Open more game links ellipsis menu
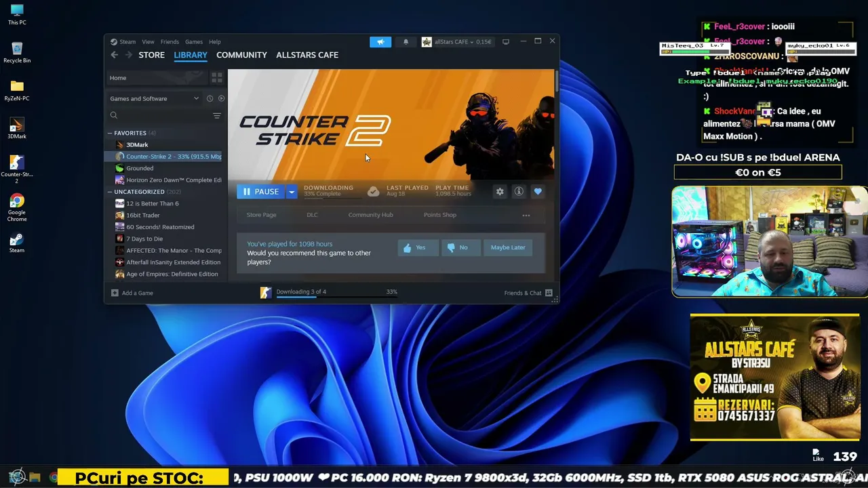Image resolution: width=868 pixels, height=488 pixels. 526,216
